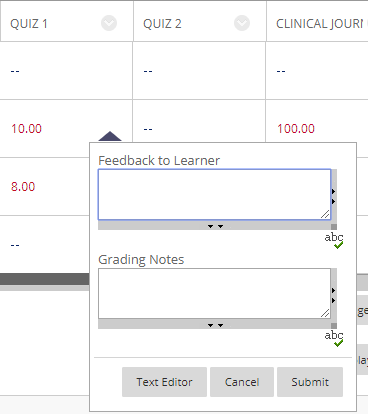Click inside the Grading Notes text box
This screenshot has width=368, height=414.
click(x=214, y=293)
